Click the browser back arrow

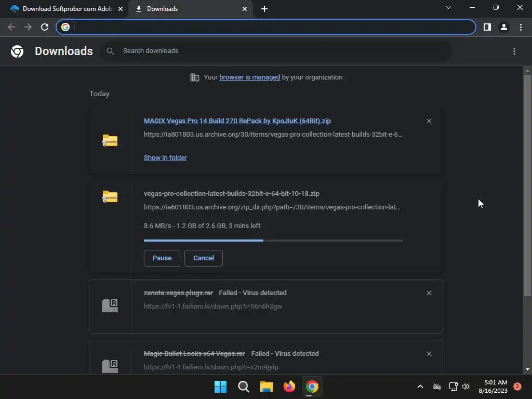(x=11, y=27)
